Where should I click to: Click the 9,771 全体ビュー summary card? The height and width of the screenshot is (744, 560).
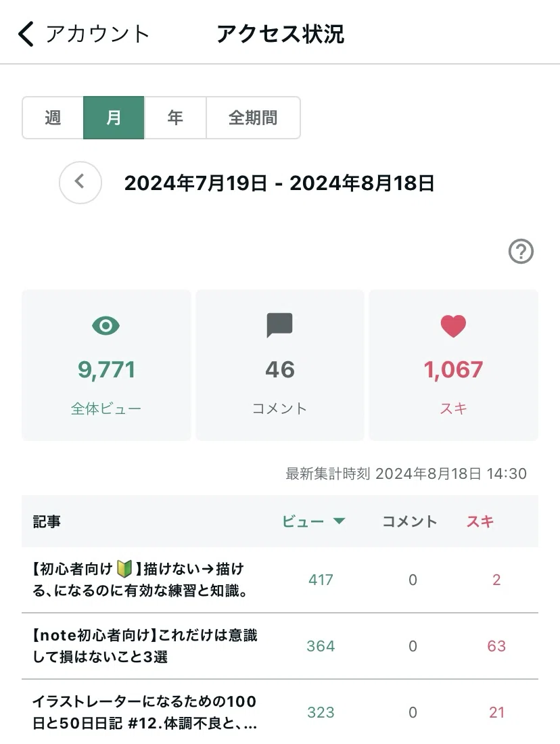[106, 365]
